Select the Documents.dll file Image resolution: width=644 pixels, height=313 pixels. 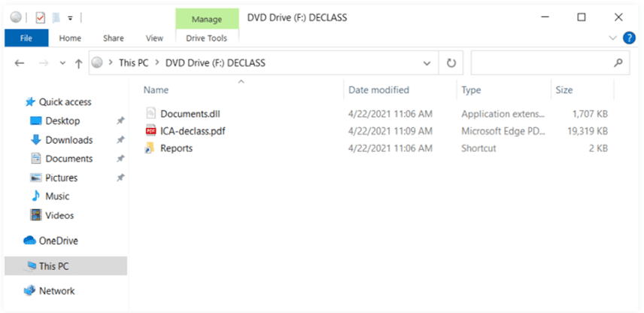point(190,114)
